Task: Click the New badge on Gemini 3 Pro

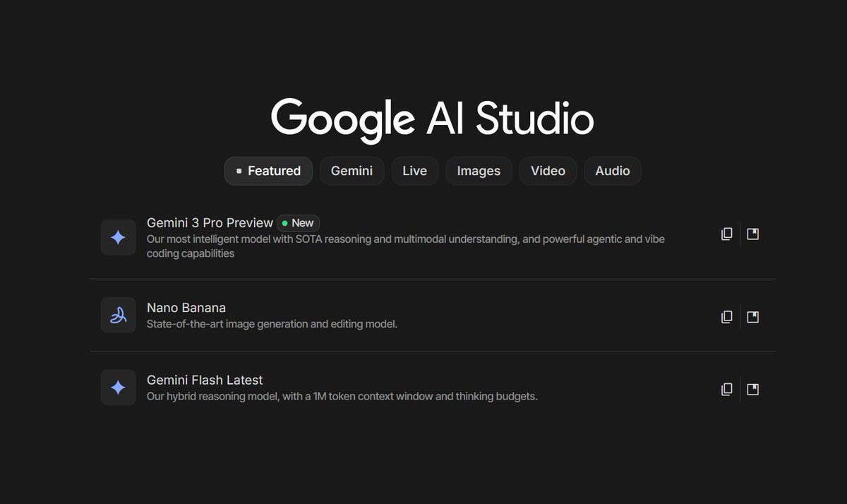Action: pyautogui.click(x=299, y=223)
